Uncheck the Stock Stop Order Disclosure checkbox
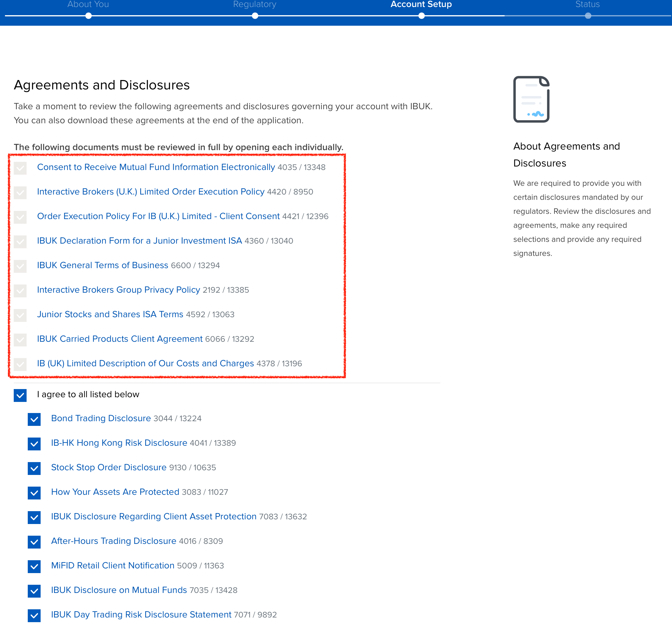The image size is (672, 635). 34,468
